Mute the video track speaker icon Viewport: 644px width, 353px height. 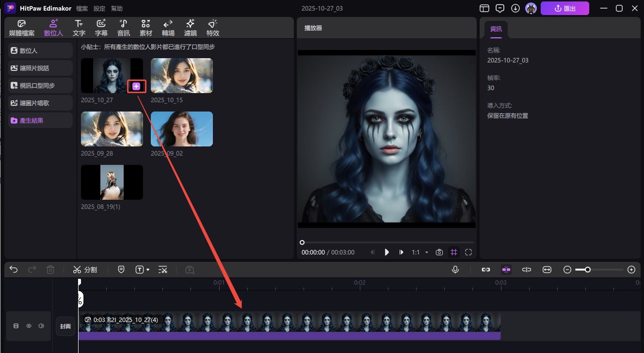[x=41, y=326]
